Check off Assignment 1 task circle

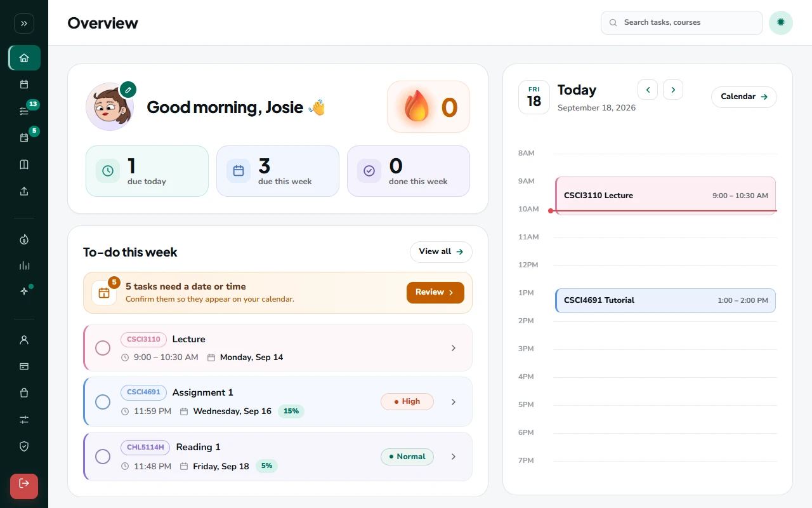(103, 402)
